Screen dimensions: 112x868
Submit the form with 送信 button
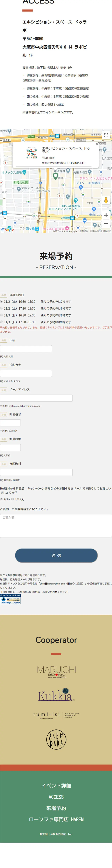[56, 555]
